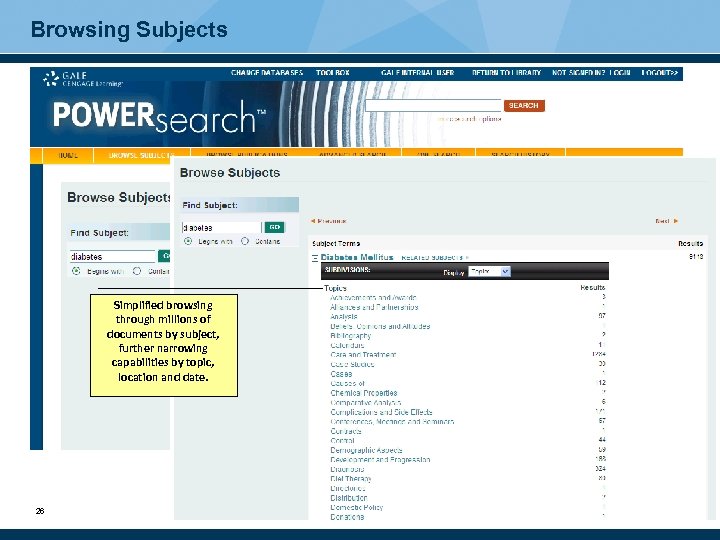Open the Bibliography topic

(350, 336)
